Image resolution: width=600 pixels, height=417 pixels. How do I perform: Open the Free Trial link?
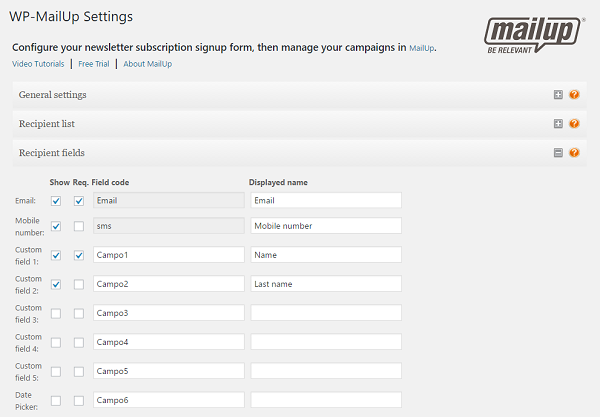pos(94,64)
